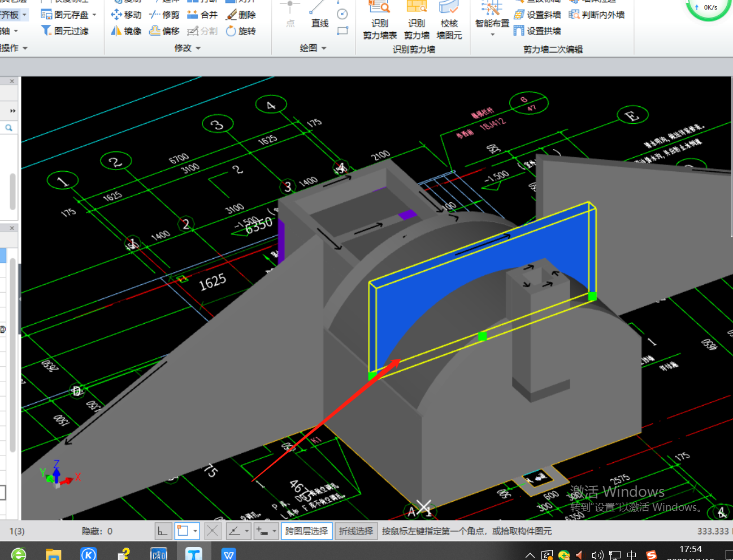Open point offset dropdown arrow
The width and height of the screenshot is (733, 560).
coord(274,531)
